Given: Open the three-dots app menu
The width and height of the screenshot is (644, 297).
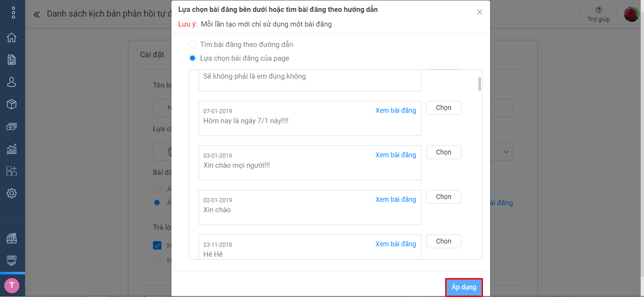Looking at the screenshot, I should click(x=13, y=12).
